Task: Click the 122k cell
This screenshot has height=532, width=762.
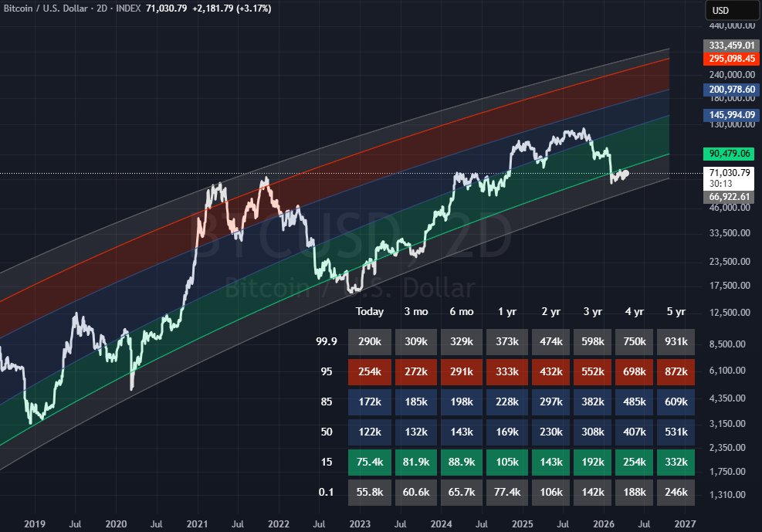Action: tap(369, 432)
